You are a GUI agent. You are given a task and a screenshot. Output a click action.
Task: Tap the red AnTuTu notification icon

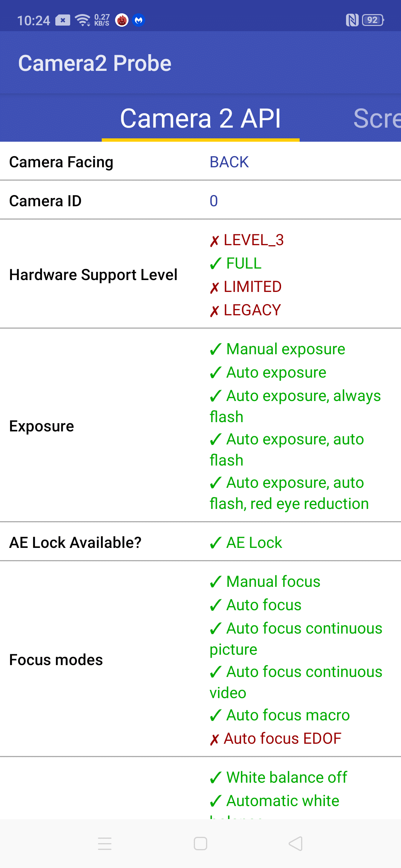122,20
